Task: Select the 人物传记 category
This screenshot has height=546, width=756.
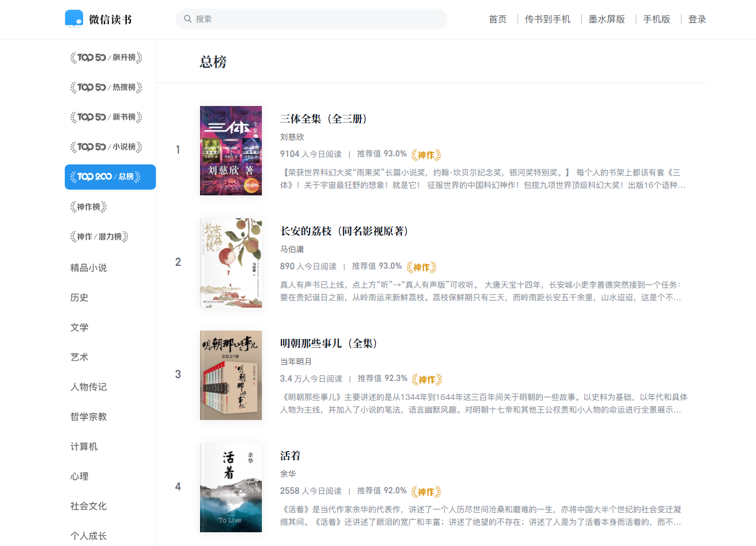Action: 89,387
